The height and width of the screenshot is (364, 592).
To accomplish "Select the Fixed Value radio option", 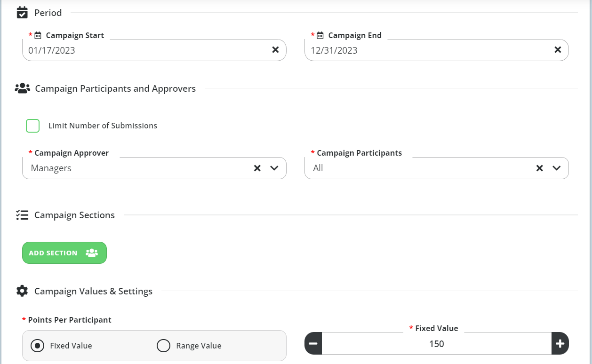I will 37,346.
